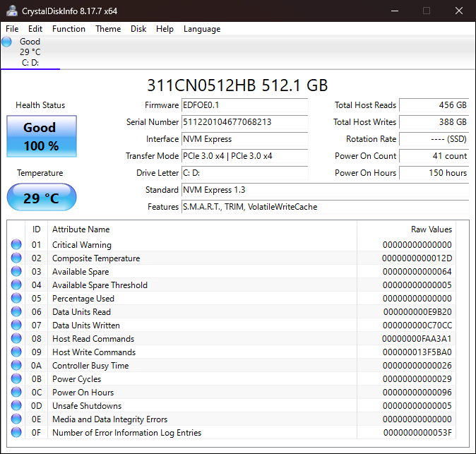This screenshot has width=476, height=454.
Task: Select the C: D: disk status indicator icon
Action: 6,42
